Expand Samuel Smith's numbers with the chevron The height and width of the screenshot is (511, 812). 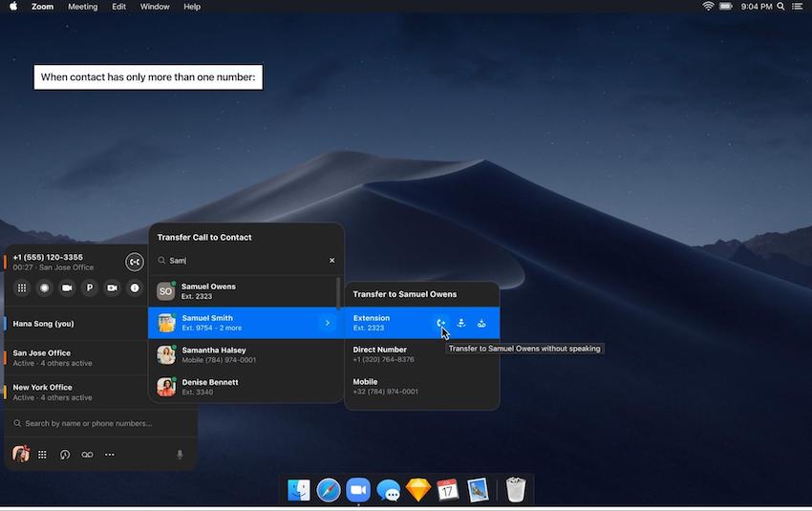(327, 323)
